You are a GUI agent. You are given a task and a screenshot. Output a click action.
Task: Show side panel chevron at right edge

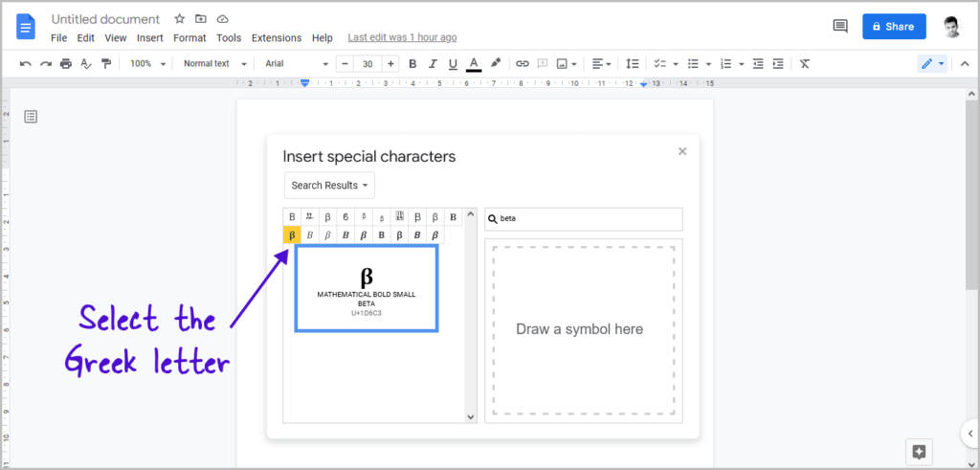[x=970, y=433]
